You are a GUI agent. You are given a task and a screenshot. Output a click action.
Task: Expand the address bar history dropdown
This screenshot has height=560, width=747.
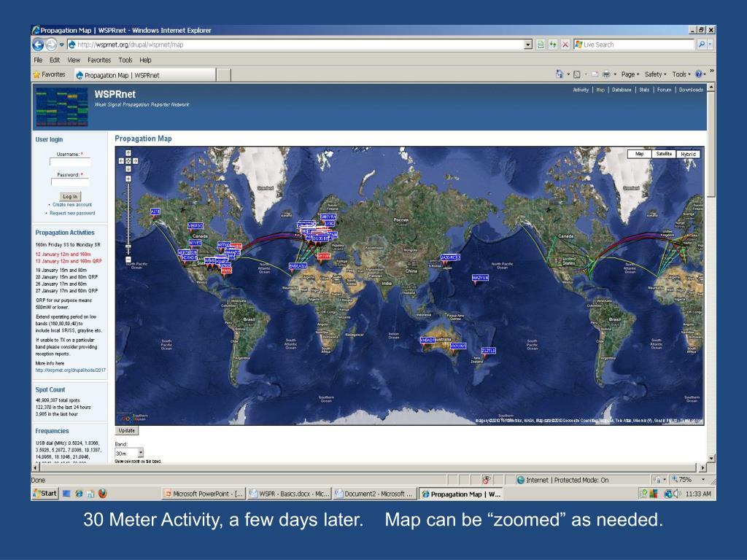[528, 44]
